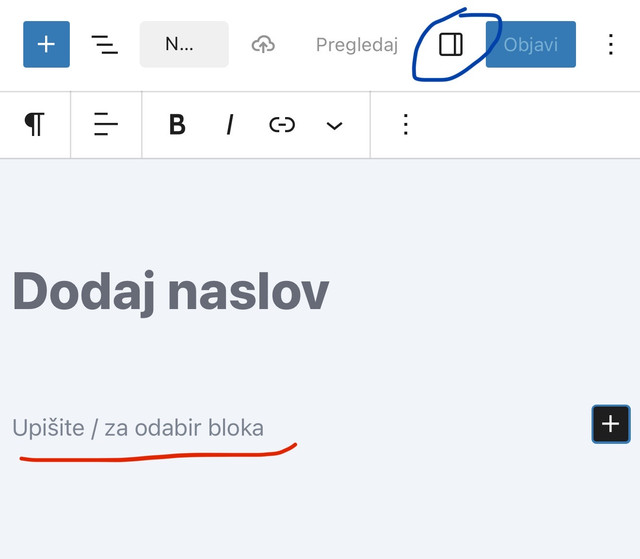640x559 pixels.
Task: Insert a link with the link icon
Action: click(282, 124)
